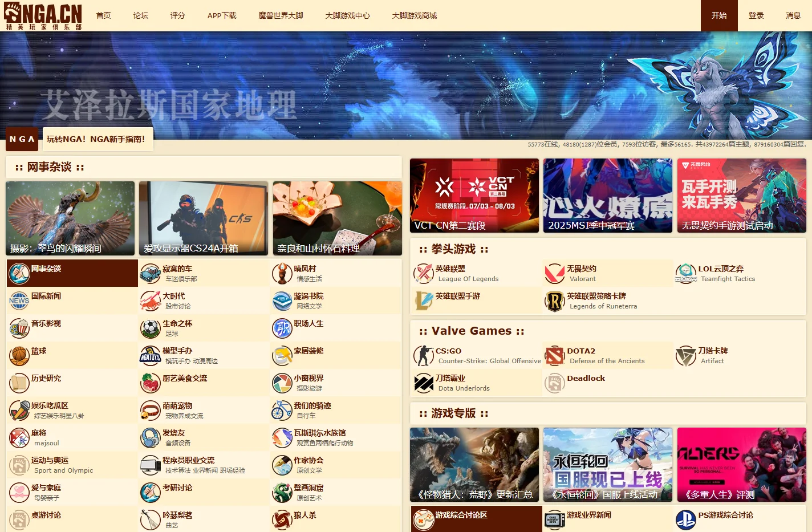Open the 爱攻显示器CS24A开箱 thumbnail
The height and width of the screenshot is (532, 812).
point(204,218)
